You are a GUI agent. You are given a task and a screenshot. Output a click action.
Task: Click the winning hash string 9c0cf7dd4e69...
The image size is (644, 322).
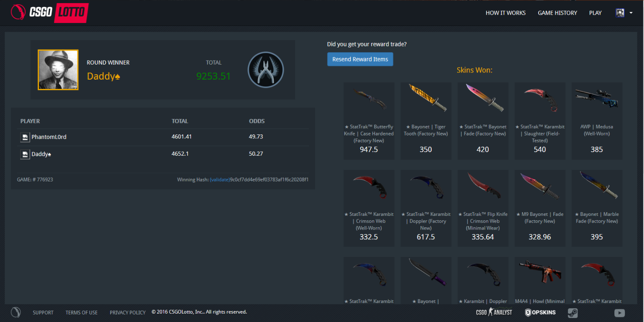pyautogui.click(x=269, y=180)
